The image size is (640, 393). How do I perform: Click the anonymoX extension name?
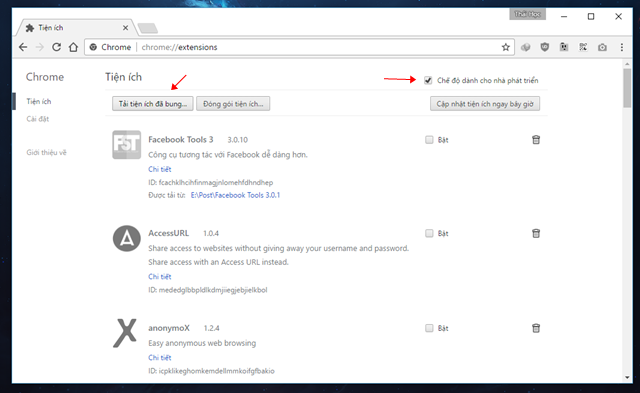coord(169,328)
